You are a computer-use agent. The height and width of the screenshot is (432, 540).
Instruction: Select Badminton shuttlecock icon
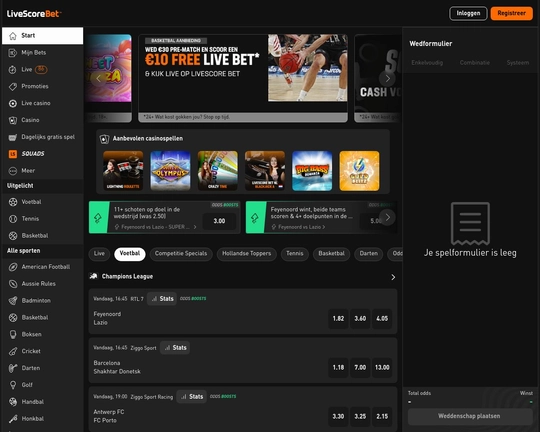tap(13, 301)
